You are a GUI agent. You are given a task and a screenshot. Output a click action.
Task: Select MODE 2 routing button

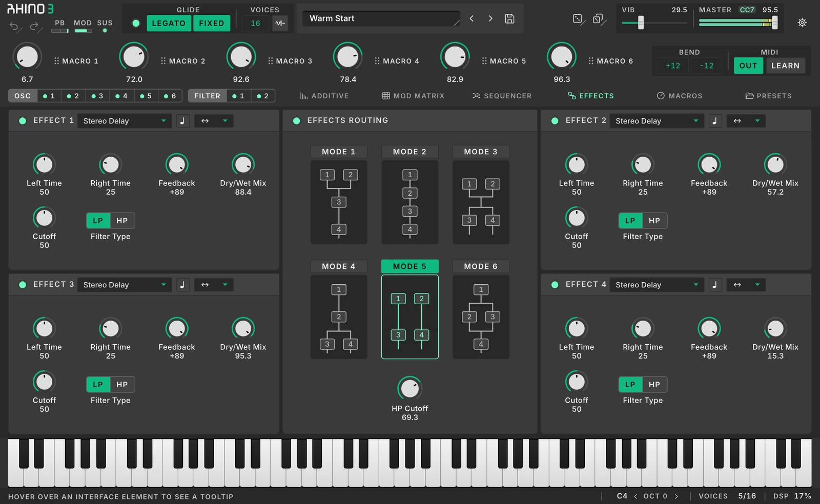click(x=409, y=152)
